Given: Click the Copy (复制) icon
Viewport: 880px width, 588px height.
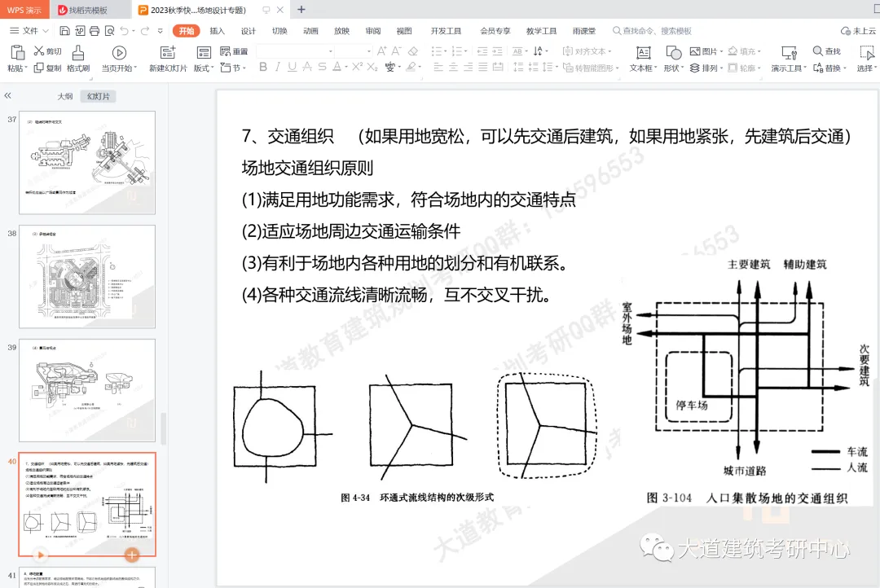Looking at the screenshot, I should pyautogui.click(x=39, y=68).
